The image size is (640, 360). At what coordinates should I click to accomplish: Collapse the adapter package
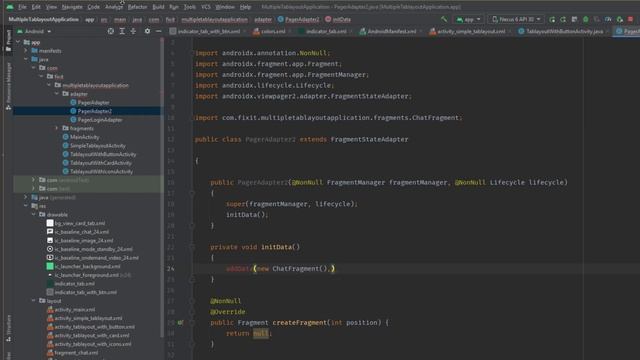point(57,94)
